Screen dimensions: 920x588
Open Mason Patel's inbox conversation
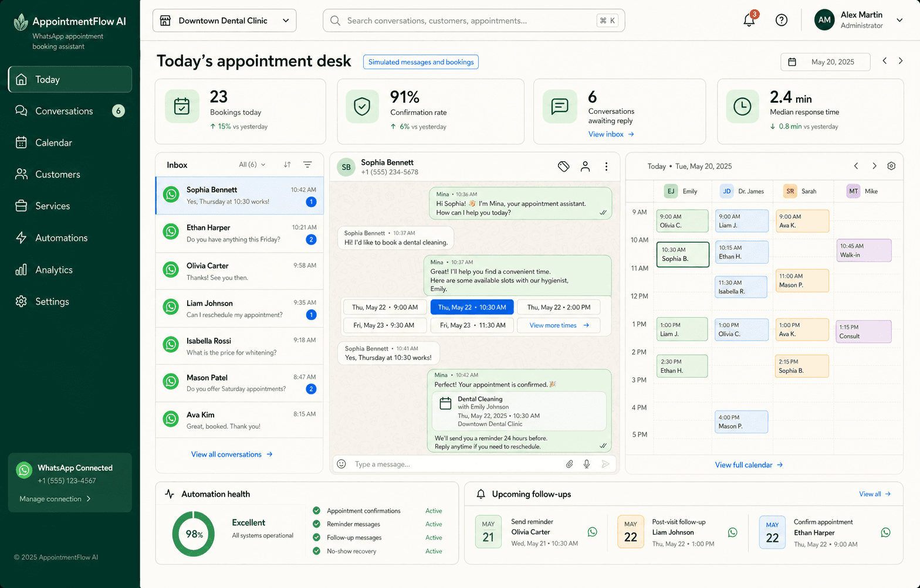point(239,383)
